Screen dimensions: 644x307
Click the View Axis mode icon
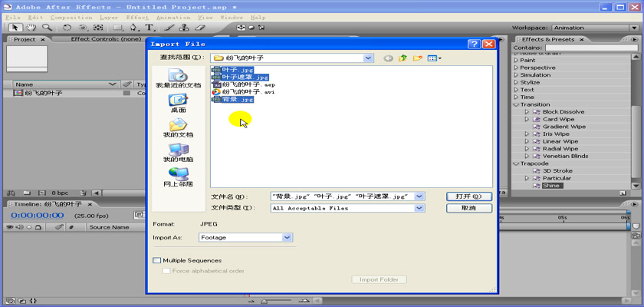click(x=261, y=28)
